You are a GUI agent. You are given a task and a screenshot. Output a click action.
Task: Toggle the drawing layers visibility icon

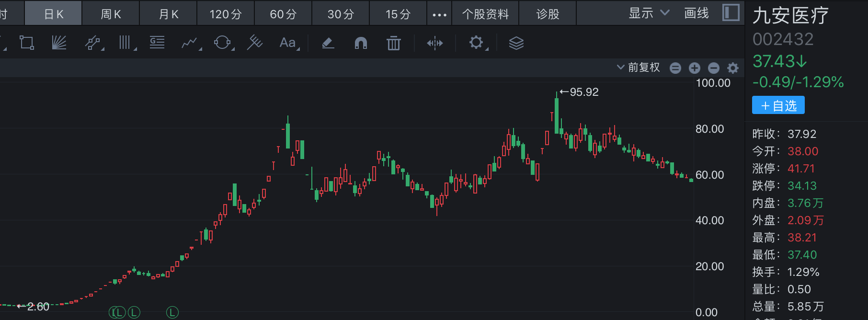[516, 43]
